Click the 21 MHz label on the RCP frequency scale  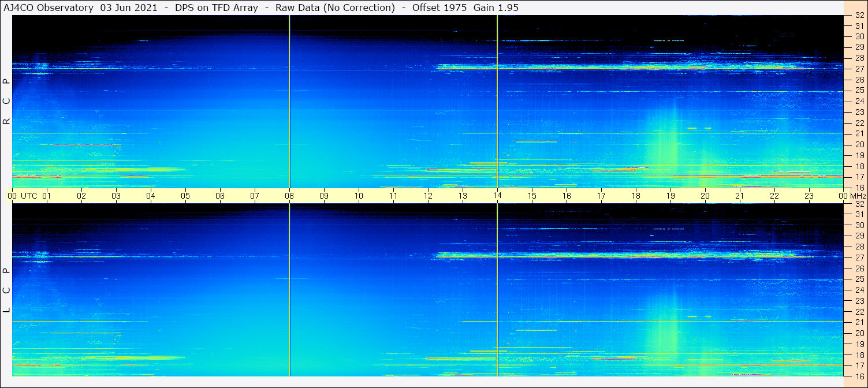pos(859,133)
